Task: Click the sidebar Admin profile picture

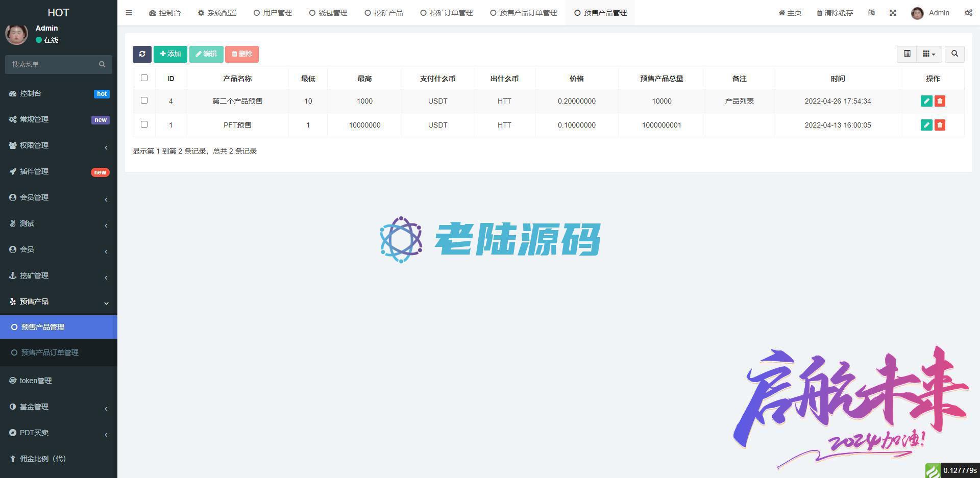Action: pyautogui.click(x=16, y=34)
